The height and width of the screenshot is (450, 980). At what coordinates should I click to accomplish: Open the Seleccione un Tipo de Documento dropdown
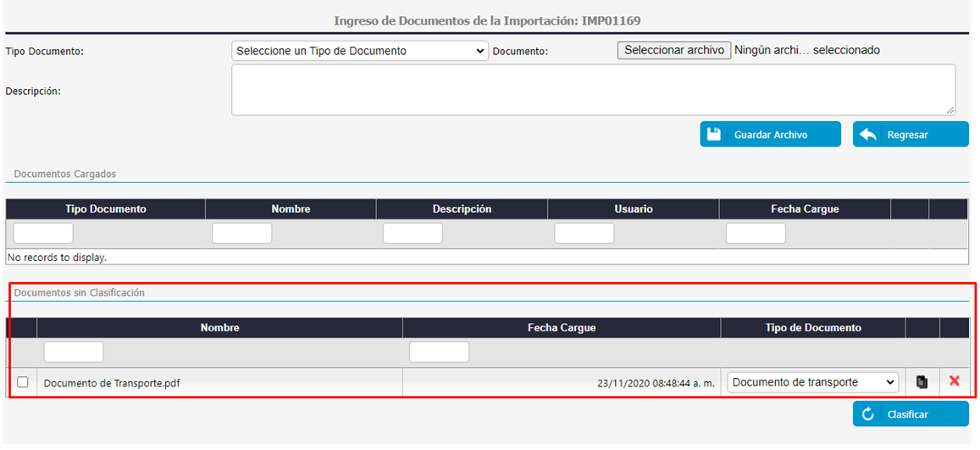[x=359, y=51]
